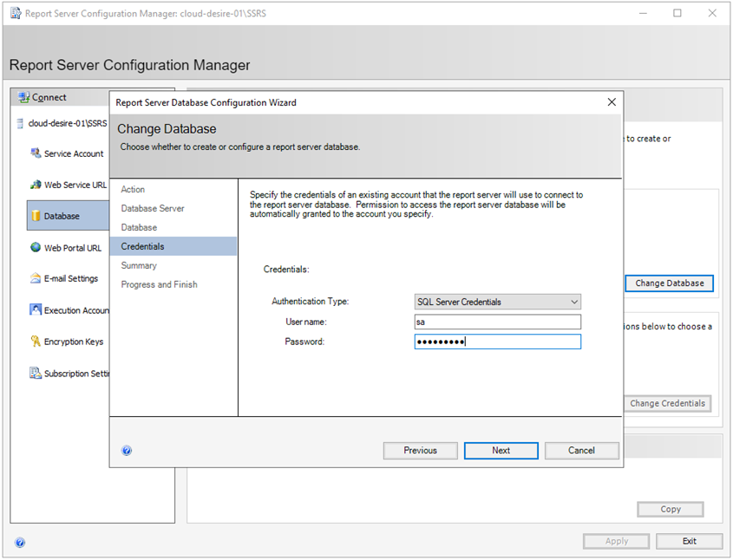Go back to the Database Server step
The width and height of the screenshot is (733, 560).
point(153,208)
